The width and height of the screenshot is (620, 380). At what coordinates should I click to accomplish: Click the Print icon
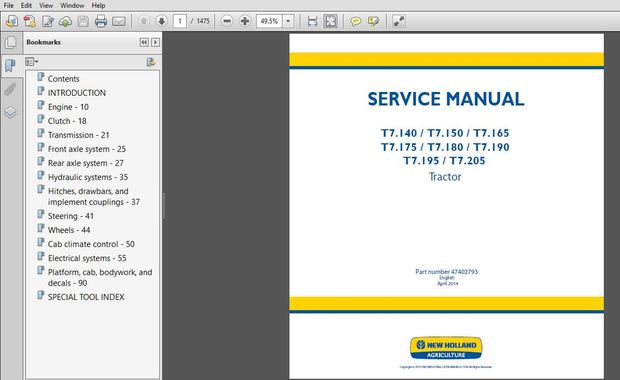coord(101,21)
